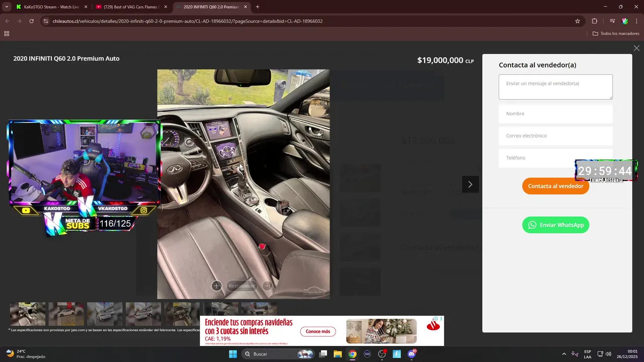
Task: Click the message to seller text area
Action: click(x=555, y=87)
